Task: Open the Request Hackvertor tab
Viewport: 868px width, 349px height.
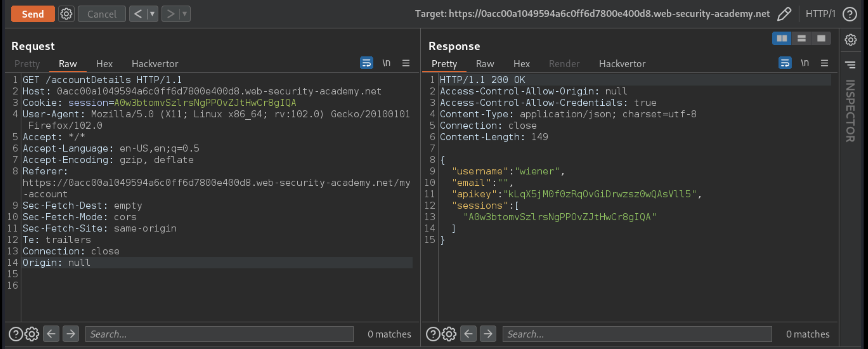Action: tap(155, 64)
